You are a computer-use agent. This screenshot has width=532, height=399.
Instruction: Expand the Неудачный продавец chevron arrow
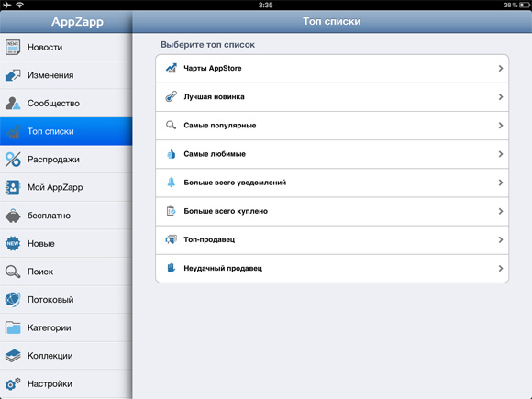[x=501, y=269]
